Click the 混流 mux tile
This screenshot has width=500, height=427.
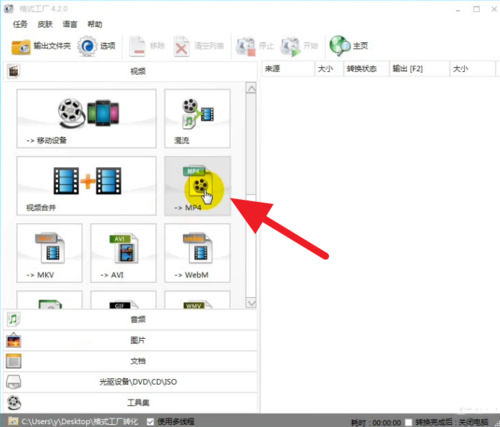[x=197, y=118]
